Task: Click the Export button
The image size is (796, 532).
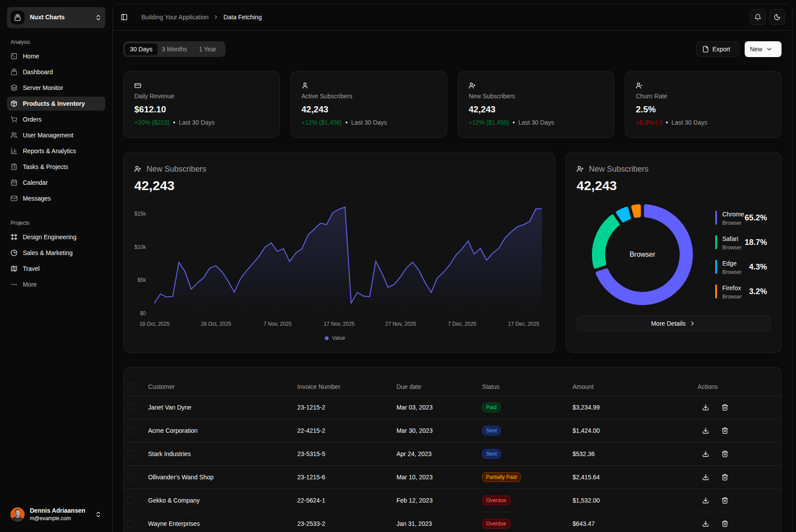Action: (x=717, y=49)
